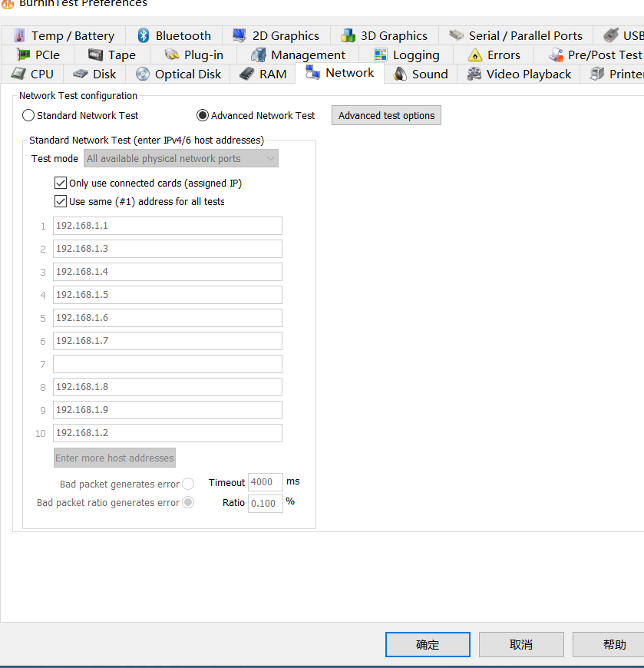Viewport: 644px width, 668px height.
Task: Select Bad packet generates error radio
Action: pyautogui.click(x=188, y=484)
